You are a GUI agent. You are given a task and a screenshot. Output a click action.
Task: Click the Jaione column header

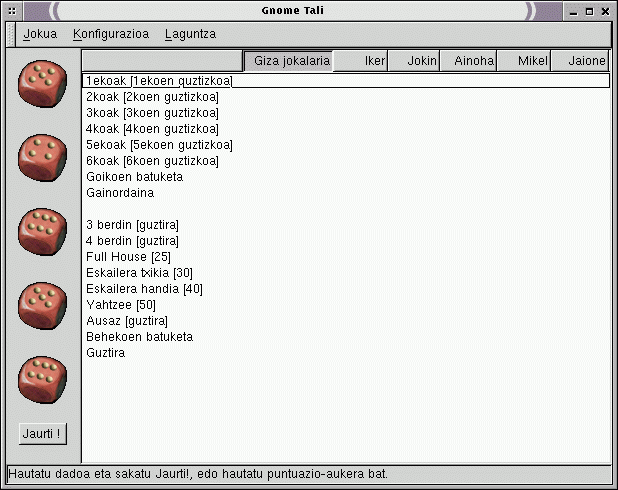tap(579, 61)
